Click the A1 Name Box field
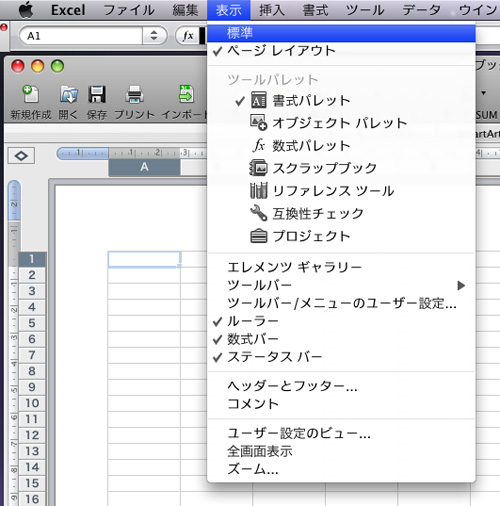The height and width of the screenshot is (506, 500). [81, 35]
